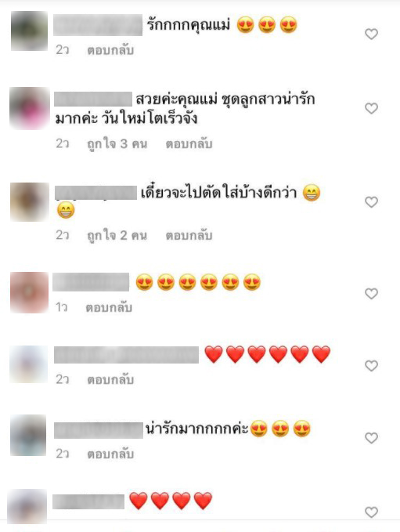Like the four red hearts comment

371,512
